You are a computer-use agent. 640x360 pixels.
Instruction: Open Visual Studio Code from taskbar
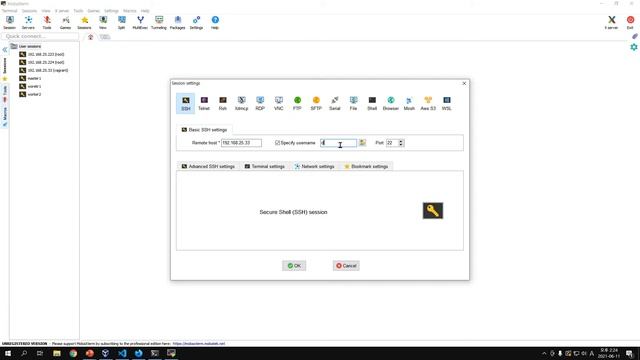pos(122,353)
